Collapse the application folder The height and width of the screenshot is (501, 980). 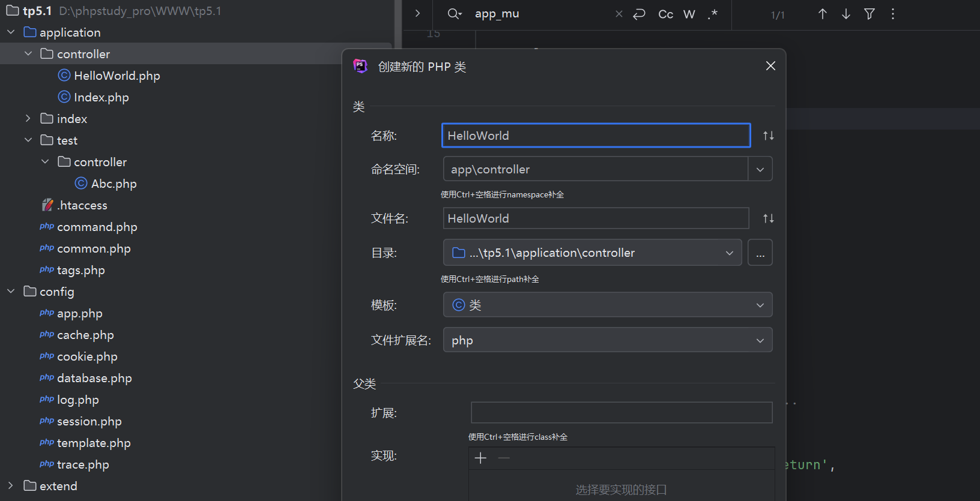pos(11,32)
